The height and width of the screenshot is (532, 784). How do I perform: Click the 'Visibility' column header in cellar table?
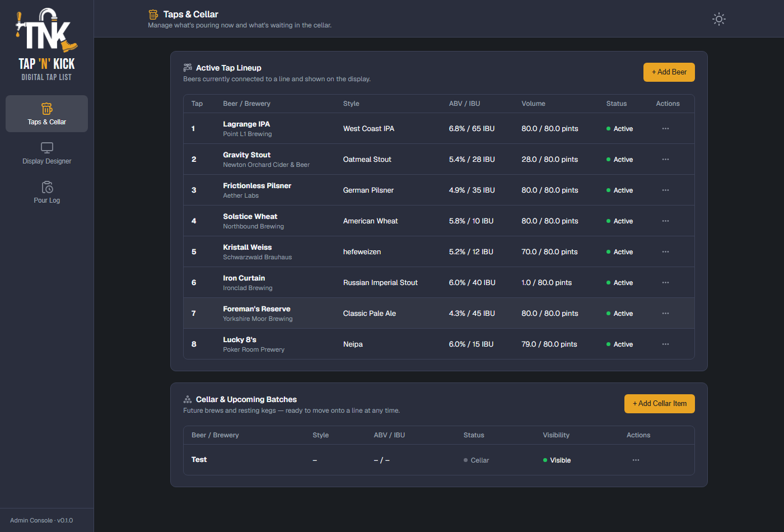[556, 435]
